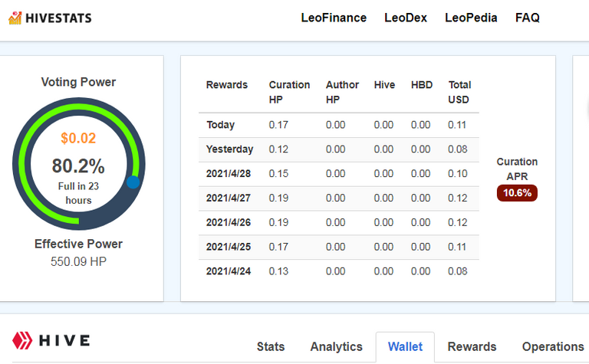Click the 2021/4/27 row date
This screenshot has width=589, height=364.
[x=229, y=198]
